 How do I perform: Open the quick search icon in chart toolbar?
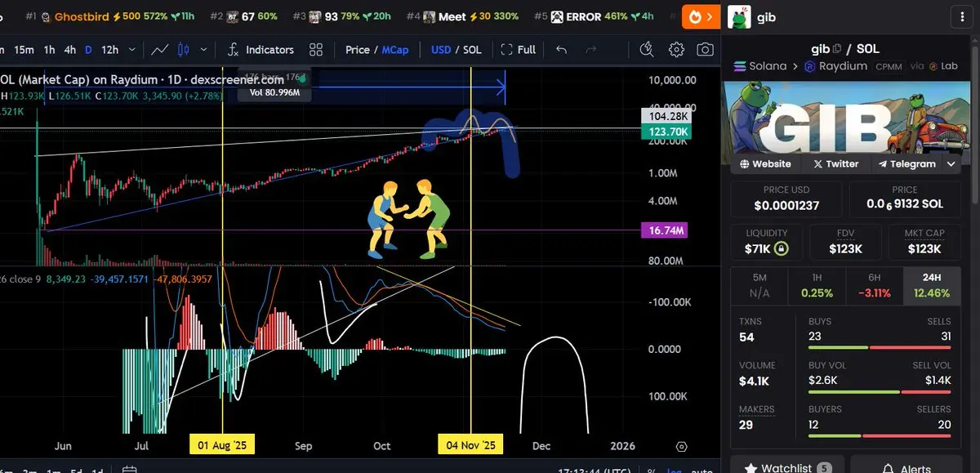pyautogui.click(x=647, y=50)
